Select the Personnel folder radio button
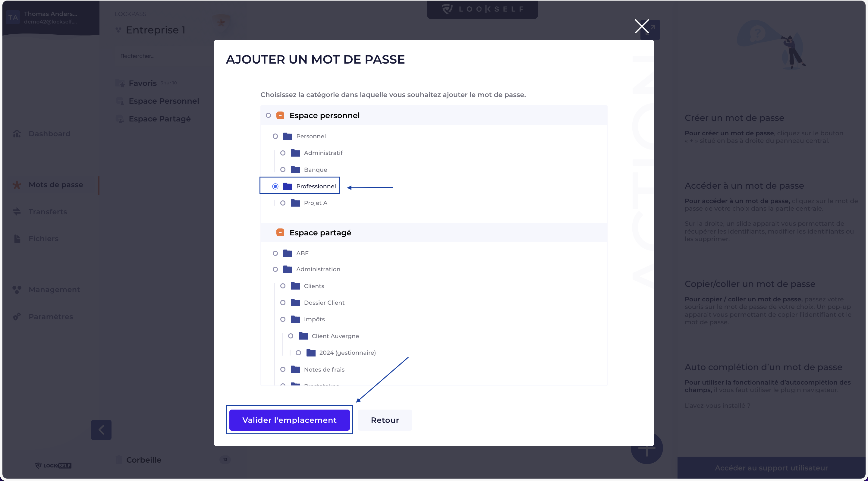This screenshot has height=481, width=868. tap(275, 136)
